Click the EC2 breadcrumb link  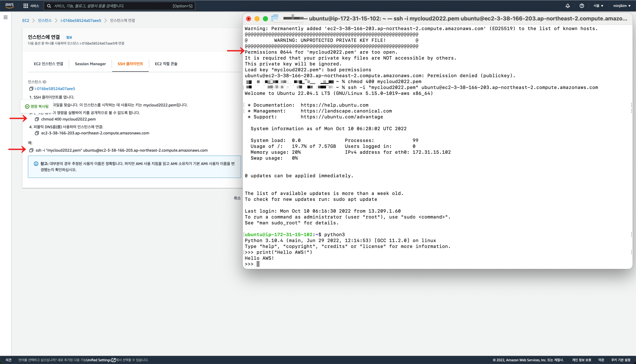point(25,20)
